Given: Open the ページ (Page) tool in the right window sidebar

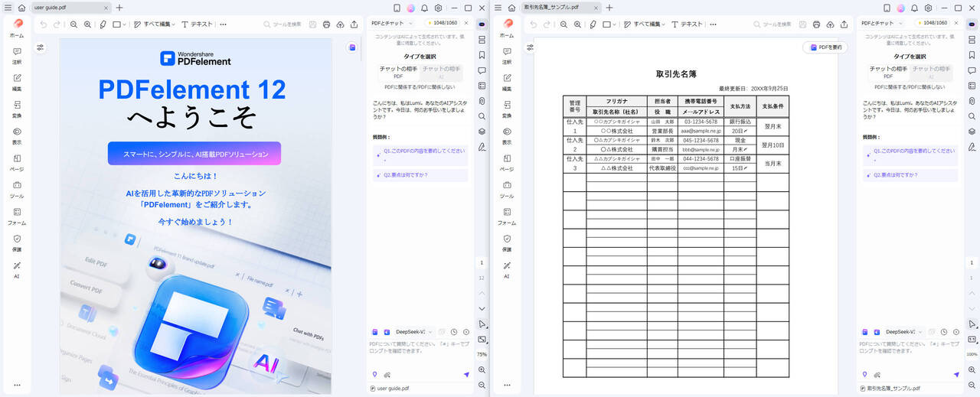Looking at the screenshot, I should tap(507, 163).
